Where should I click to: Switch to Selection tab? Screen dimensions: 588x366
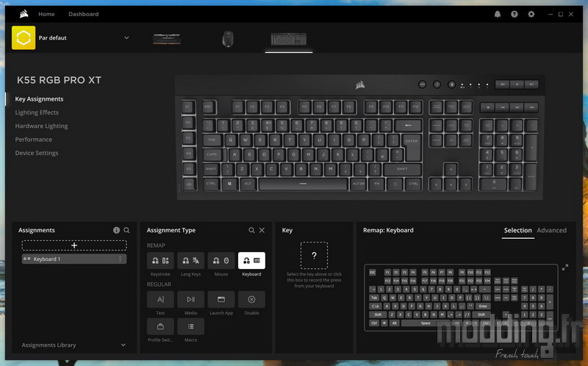517,230
